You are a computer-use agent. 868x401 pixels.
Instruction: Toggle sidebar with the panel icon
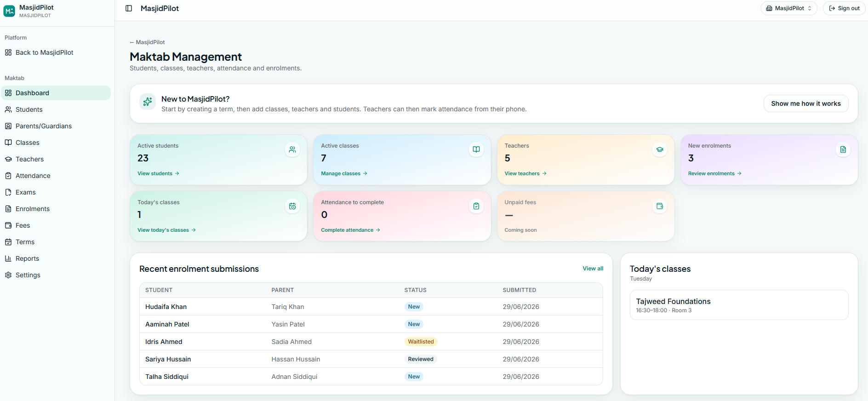[129, 8]
